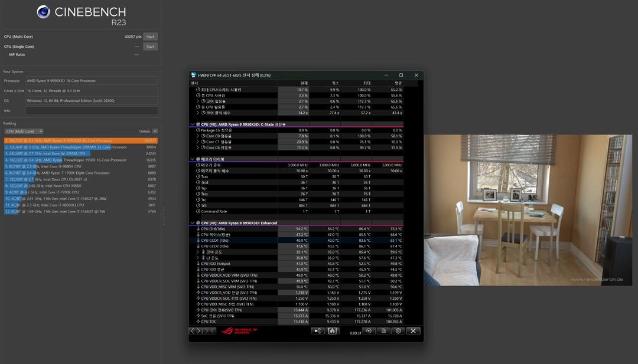Click thermometer icon beside CPU IOD Hotspot
This screenshot has height=364, width=638.
pos(198,263)
